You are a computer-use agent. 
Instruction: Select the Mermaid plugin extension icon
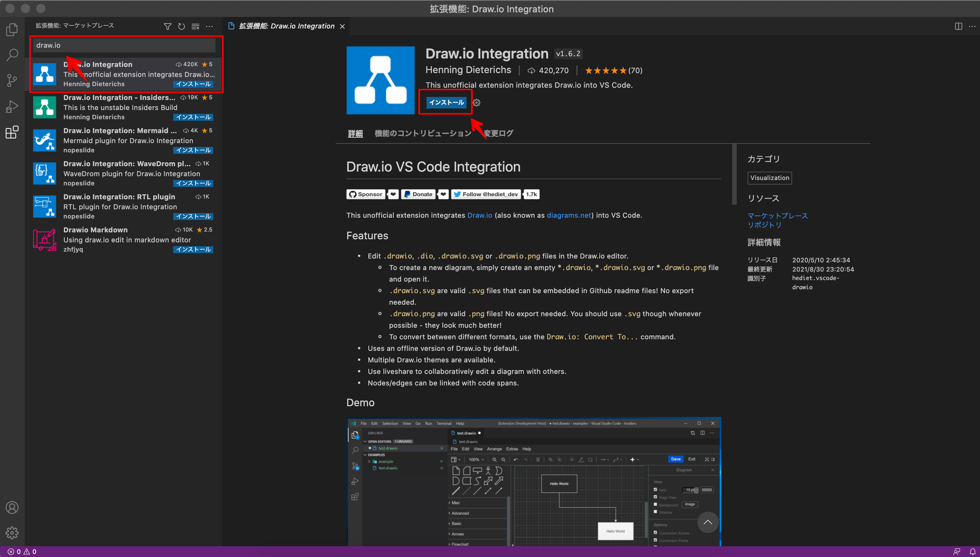(45, 140)
